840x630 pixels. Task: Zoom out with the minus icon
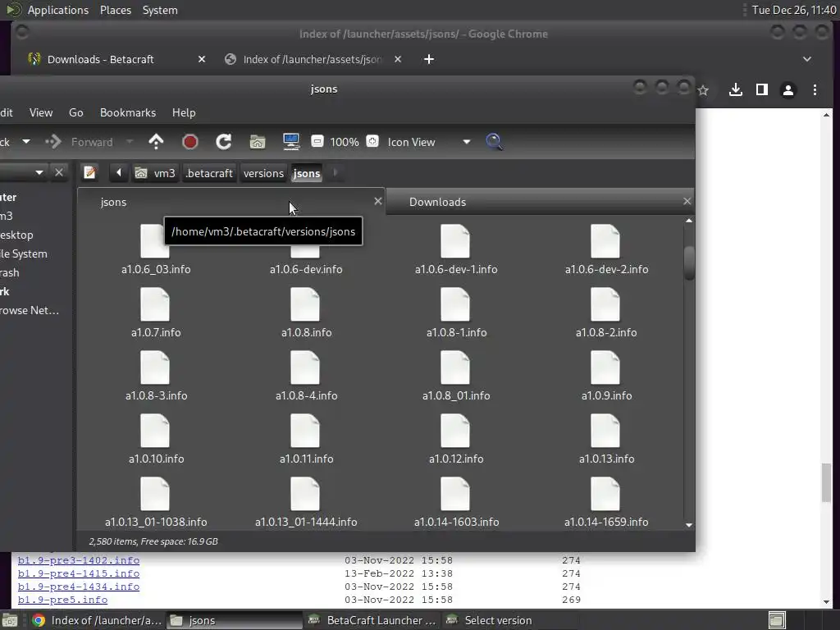click(x=317, y=141)
